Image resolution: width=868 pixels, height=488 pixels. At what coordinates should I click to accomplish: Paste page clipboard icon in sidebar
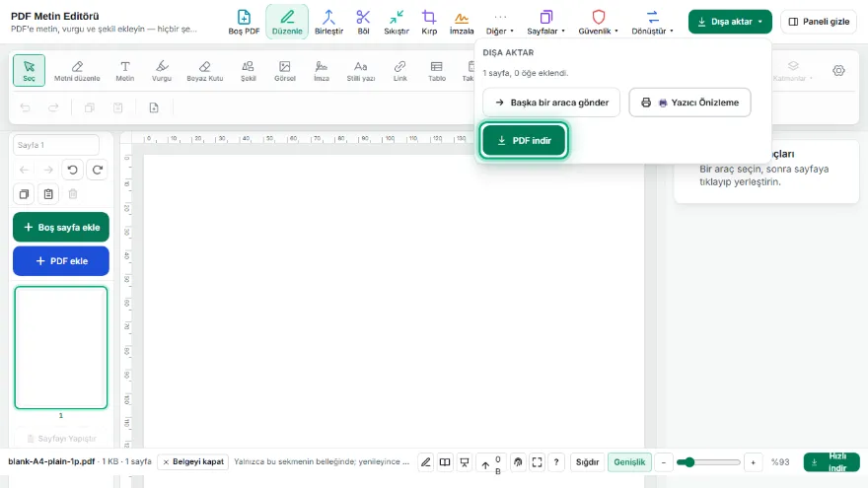48,194
